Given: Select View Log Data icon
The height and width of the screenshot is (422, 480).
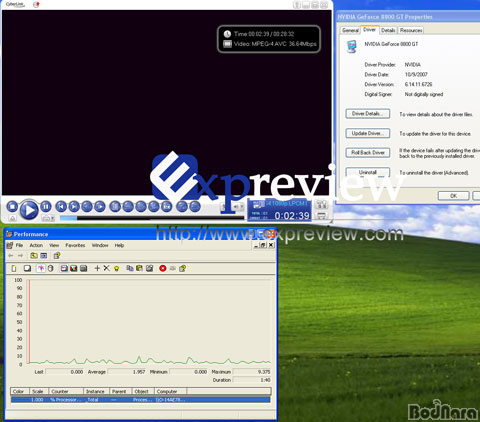Looking at the screenshot, I should coord(50,268).
